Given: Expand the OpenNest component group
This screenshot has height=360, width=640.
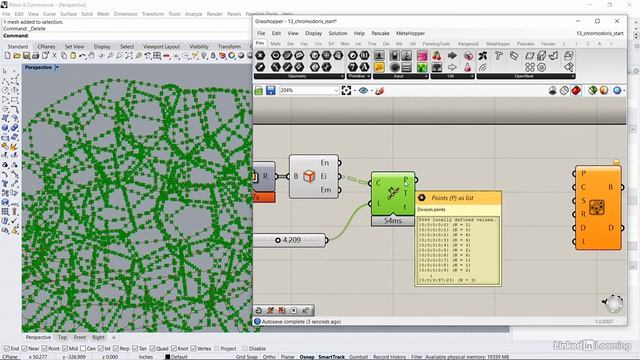Looking at the screenshot, I should point(526,76).
